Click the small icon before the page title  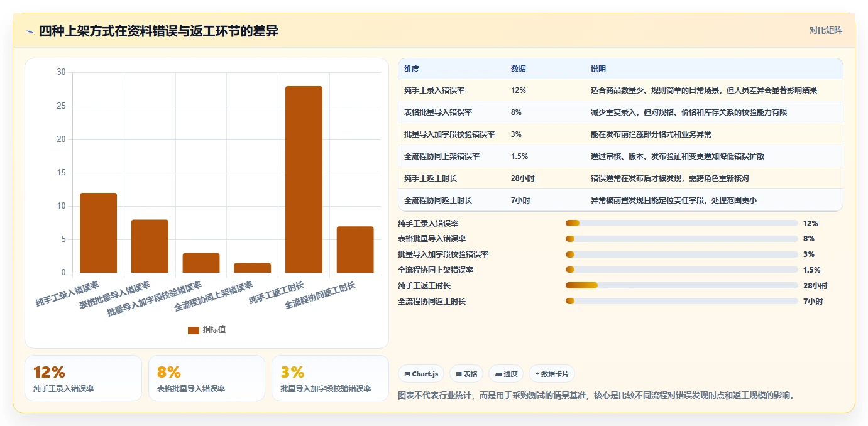[x=30, y=31]
